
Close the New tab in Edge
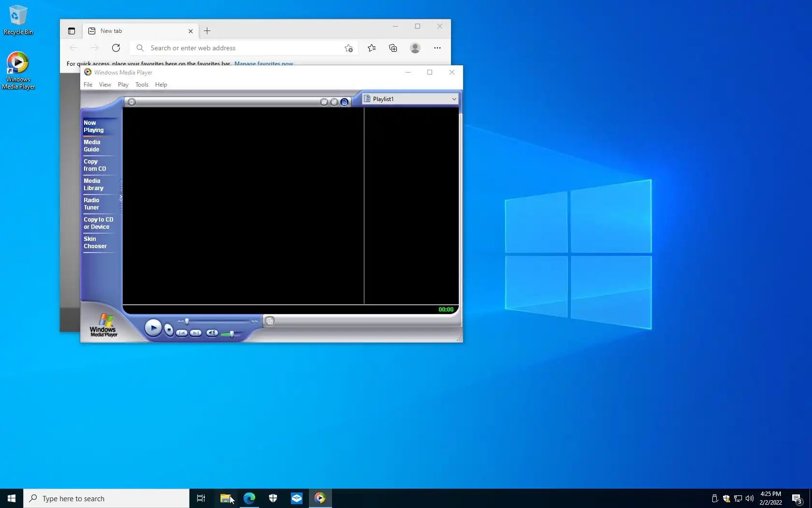click(190, 31)
